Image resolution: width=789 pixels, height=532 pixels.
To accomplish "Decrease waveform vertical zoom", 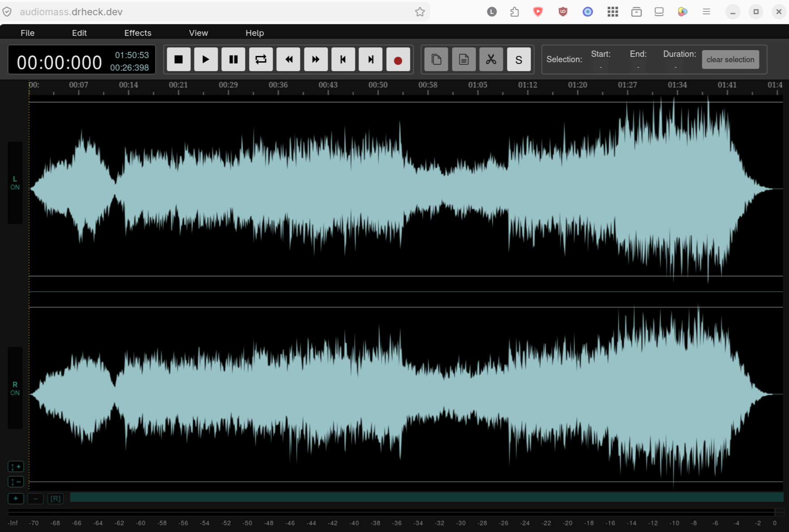I will pos(16,482).
